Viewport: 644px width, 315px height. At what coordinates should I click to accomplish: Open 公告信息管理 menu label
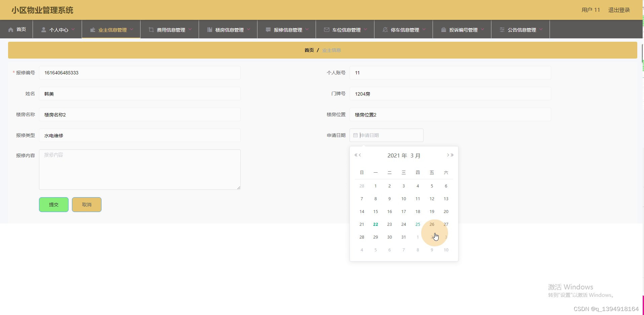pos(522,30)
